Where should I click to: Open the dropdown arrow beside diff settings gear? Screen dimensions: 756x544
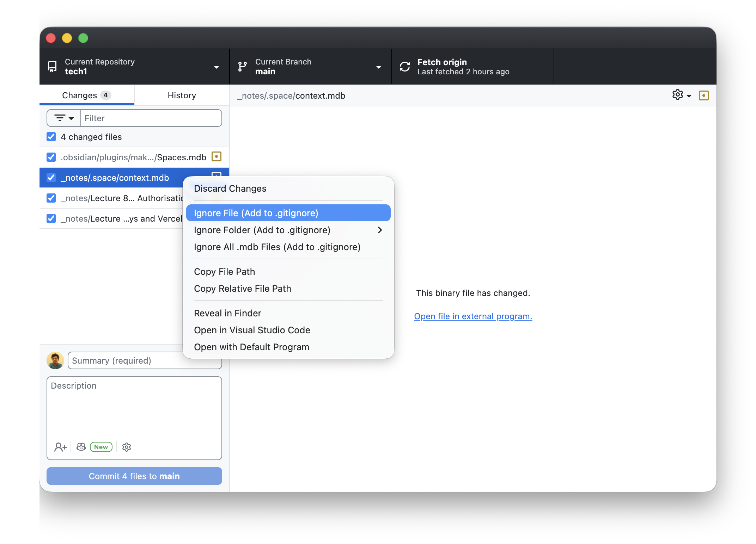click(689, 96)
